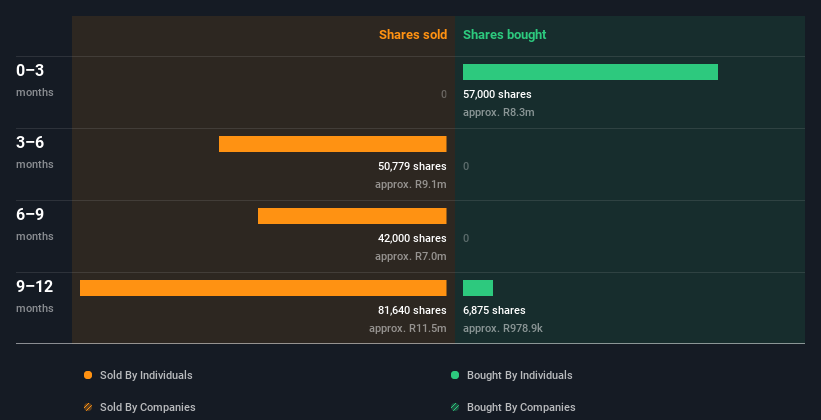Click the zero bought value in 3–6 months
The width and height of the screenshot is (821, 420).
(x=466, y=166)
